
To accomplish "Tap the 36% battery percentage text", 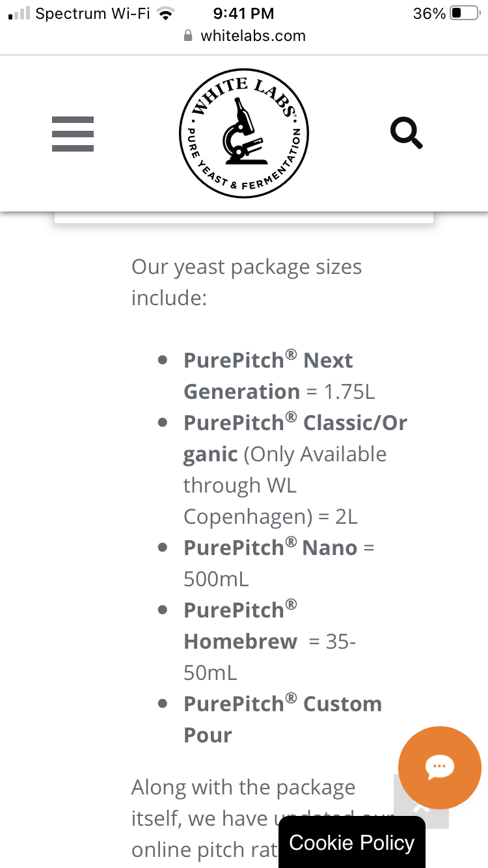I will pos(429,14).
